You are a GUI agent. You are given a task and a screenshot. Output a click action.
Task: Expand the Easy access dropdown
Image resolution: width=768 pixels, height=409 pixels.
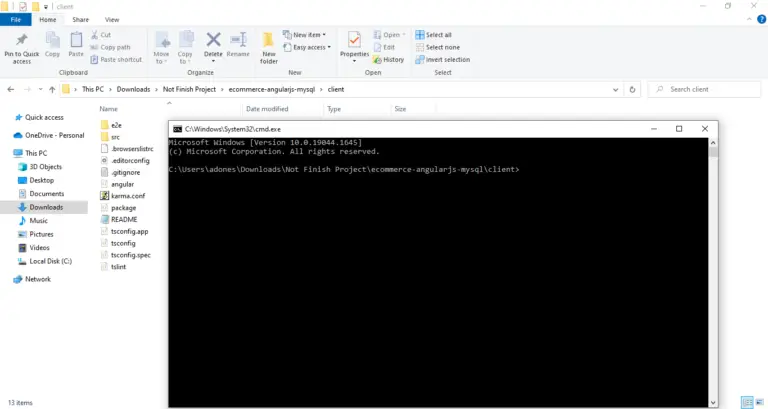[x=309, y=47]
